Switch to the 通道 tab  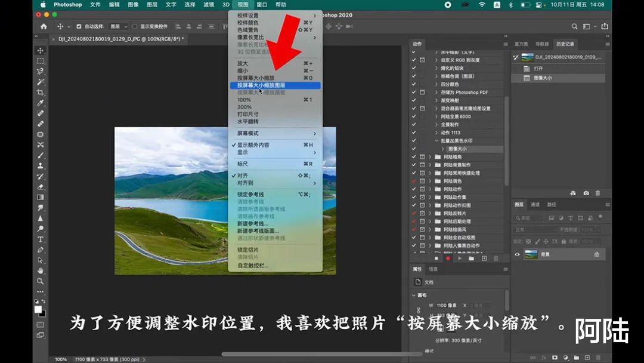tap(535, 204)
